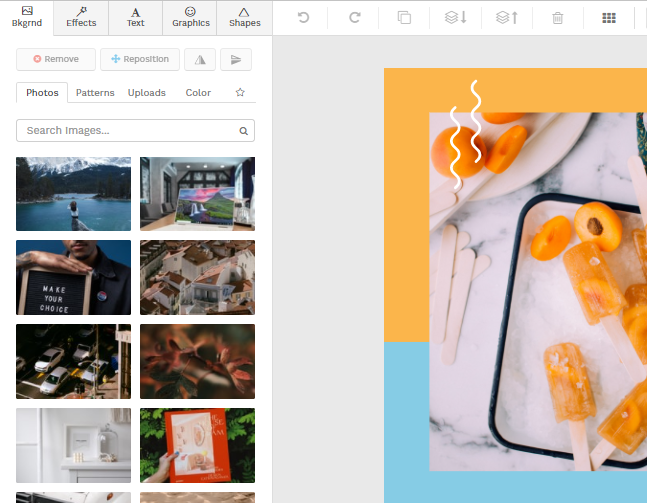Click the flip vertical icon button

pos(235,60)
